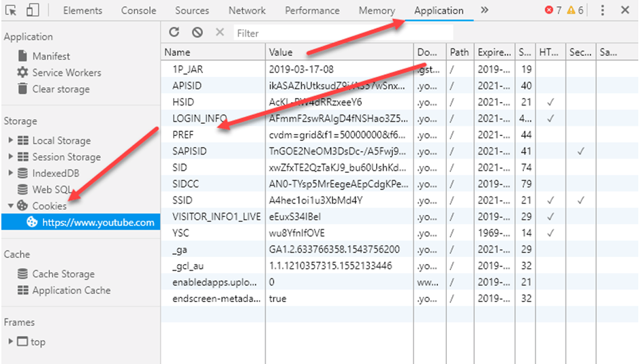Expand the Local Storage tree

10,141
